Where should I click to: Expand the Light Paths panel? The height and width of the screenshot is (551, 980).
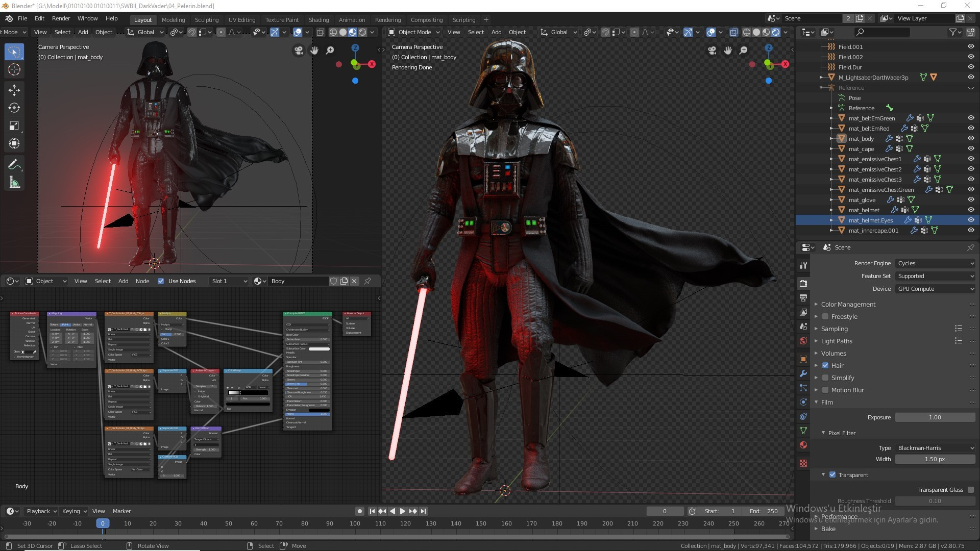pyautogui.click(x=836, y=341)
